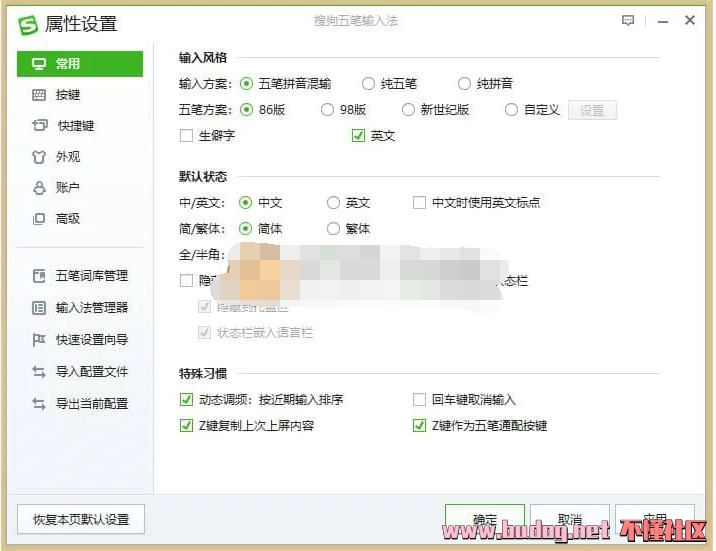Close the 属性设置 window
Viewport: 716px width, 551px height.
point(690,20)
